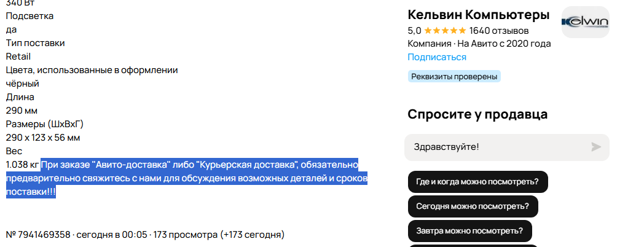This screenshot has width=644, height=247.
Task: Click the Подписаться link
Action: click(x=436, y=57)
